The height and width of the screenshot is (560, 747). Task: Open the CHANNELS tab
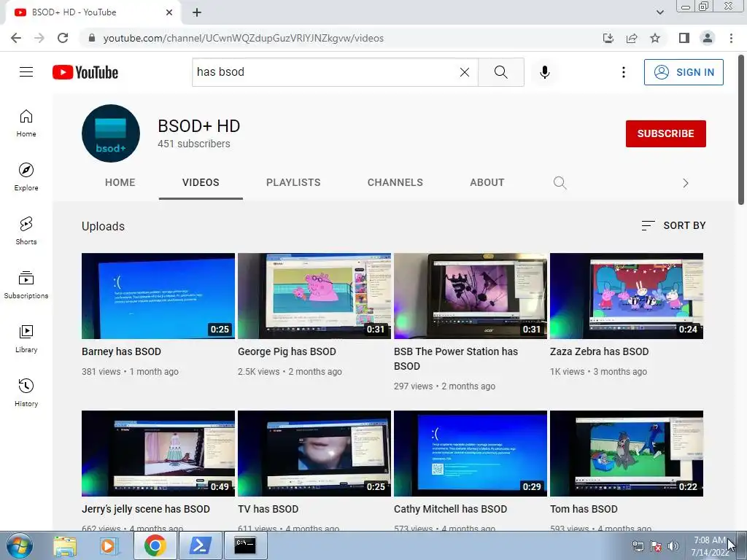[x=395, y=182]
